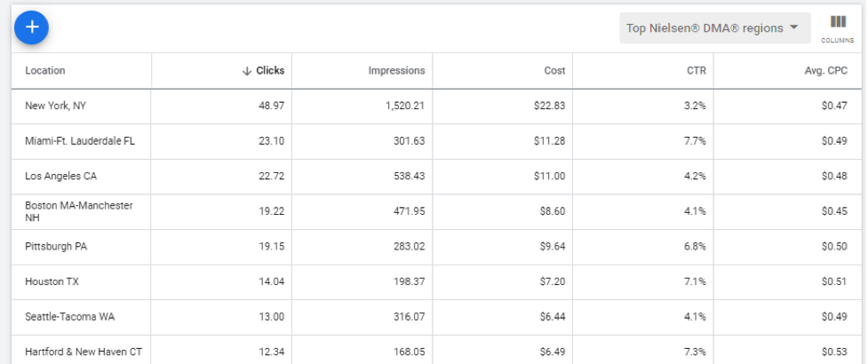Sort by Location column header
Image resolution: width=868 pixels, height=364 pixels.
pyautogui.click(x=44, y=70)
